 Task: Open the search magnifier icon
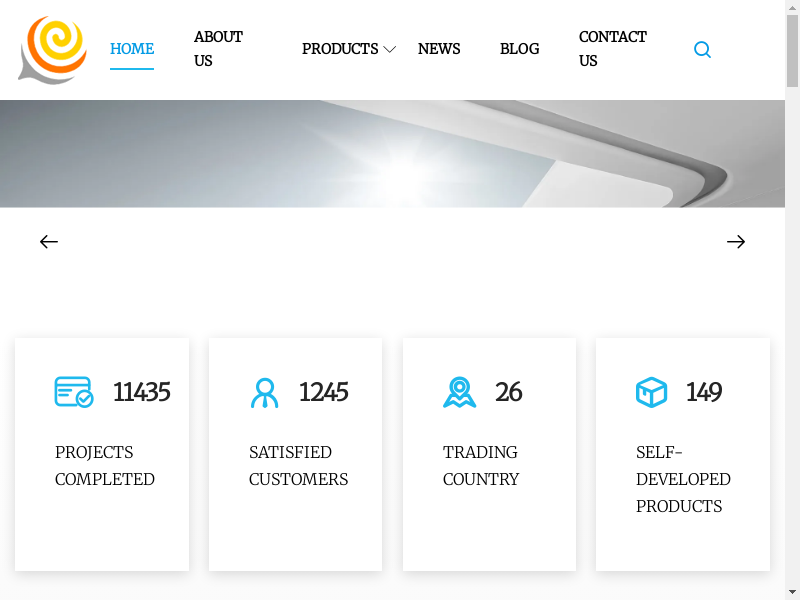coord(702,49)
